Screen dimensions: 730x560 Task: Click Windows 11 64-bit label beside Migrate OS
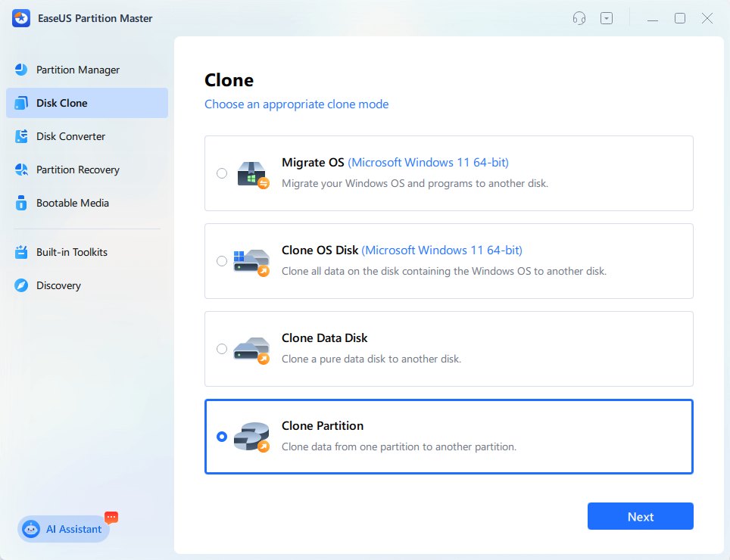(x=429, y=163)
